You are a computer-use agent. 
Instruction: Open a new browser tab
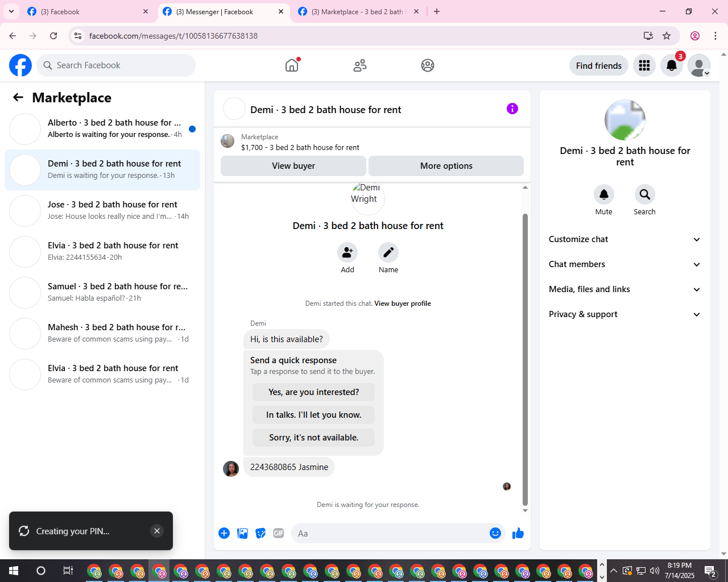(x=437, y=11)
